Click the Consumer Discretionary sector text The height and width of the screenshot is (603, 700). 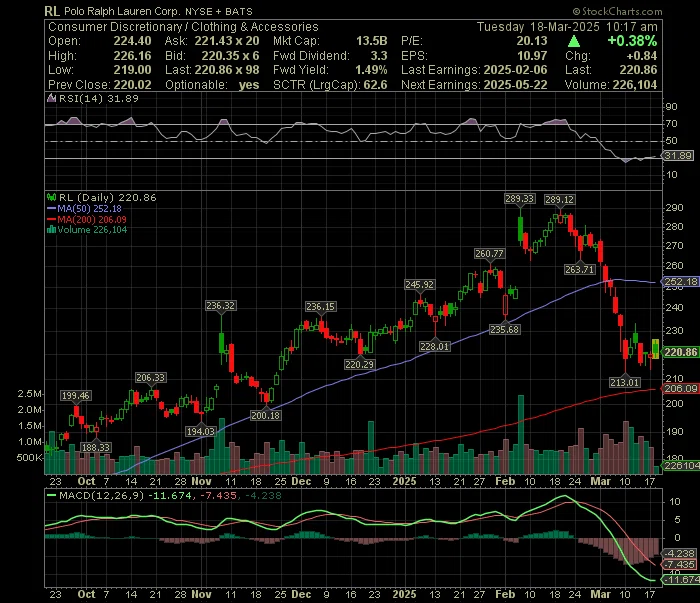[x=115, y=27]
